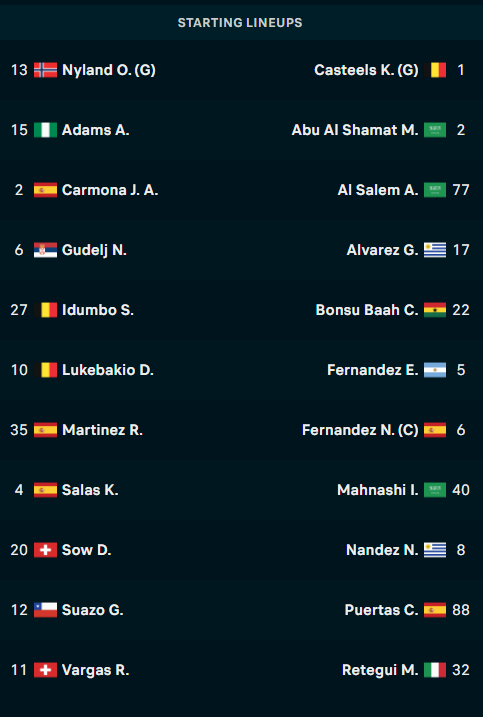Click Nigeria flag beside Adams A.
Image resolution: width=483 pixels, height=717 pixels.
[x=45, y=130]
